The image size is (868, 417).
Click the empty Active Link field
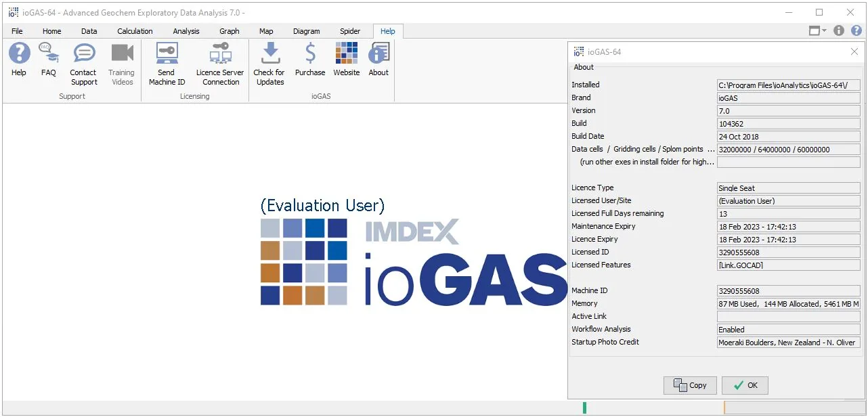pos(789,317)
